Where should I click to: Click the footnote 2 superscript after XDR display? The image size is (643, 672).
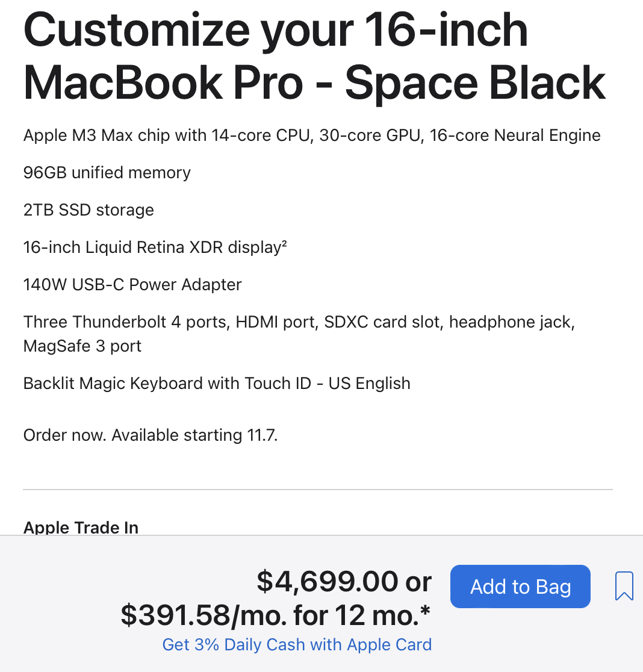click(x=283, y=243)
